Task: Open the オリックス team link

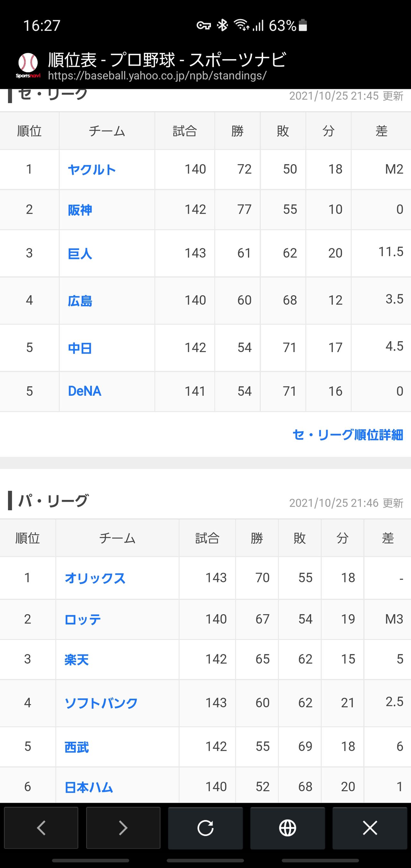Action: (95, 578)
